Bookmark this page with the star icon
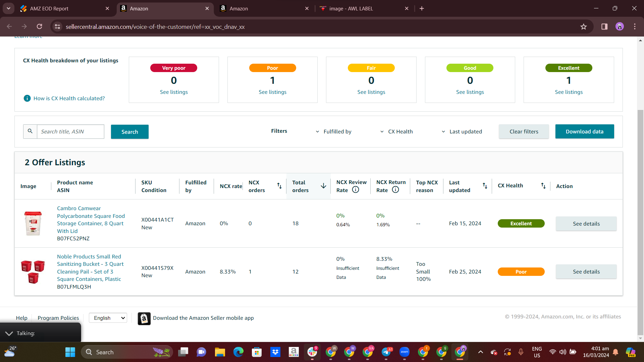644x362 pixels. [584, 26]
